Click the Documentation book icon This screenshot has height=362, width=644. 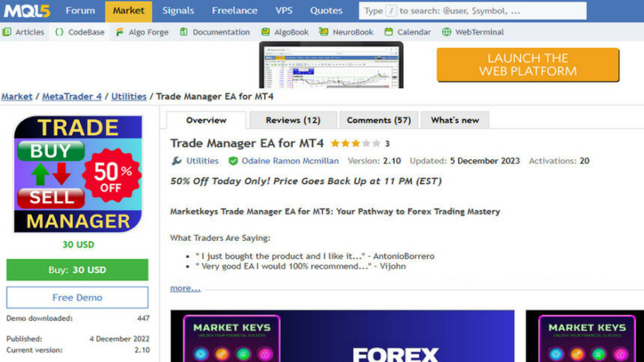(x=184, y=32)
